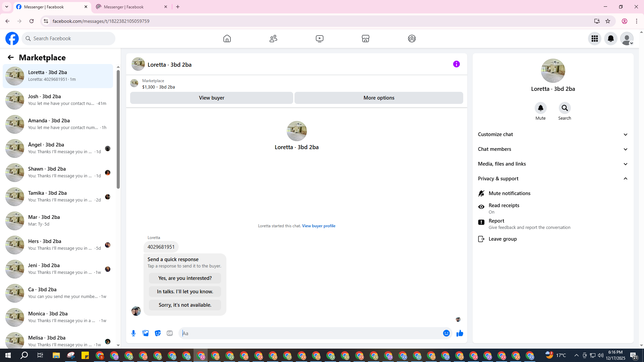
Task: Click the voice clip microphone icon
Action: (133, 333)
